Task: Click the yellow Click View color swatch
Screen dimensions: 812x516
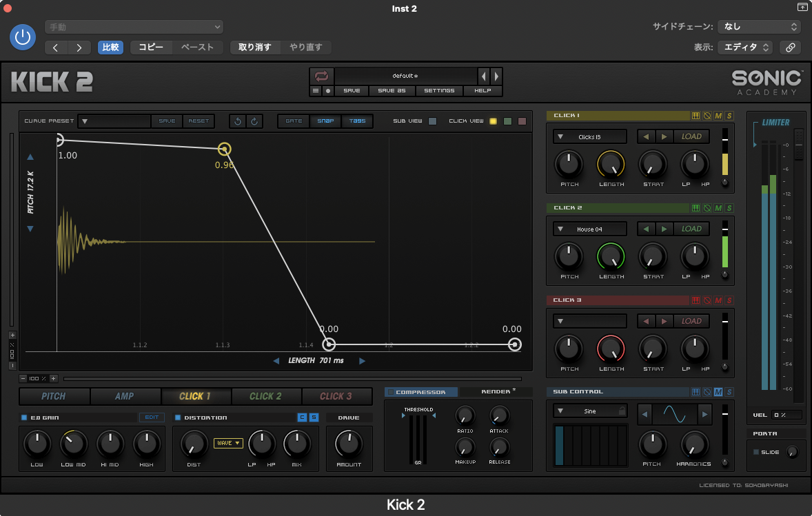Action: coord(493,121)
